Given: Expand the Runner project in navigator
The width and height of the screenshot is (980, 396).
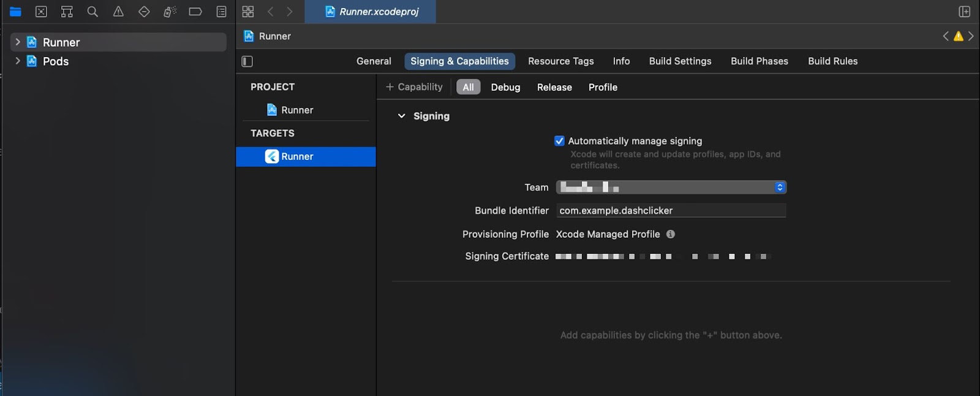Looking at the screenshot, I should click(x=18, y=42).
